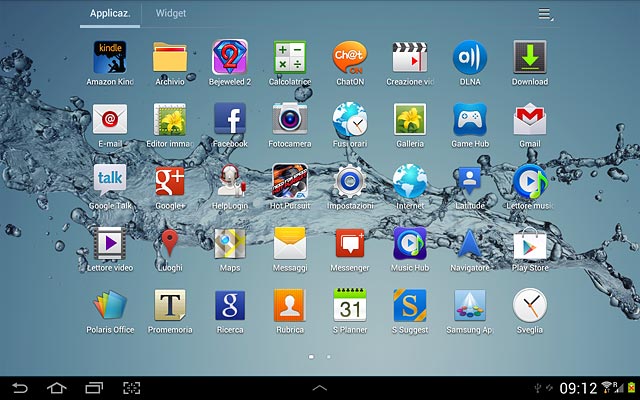Viewport: 640px width, 400px height.
Task: Open the HelpLogin app
Action: pyautogui.click(x=230, y=181)
